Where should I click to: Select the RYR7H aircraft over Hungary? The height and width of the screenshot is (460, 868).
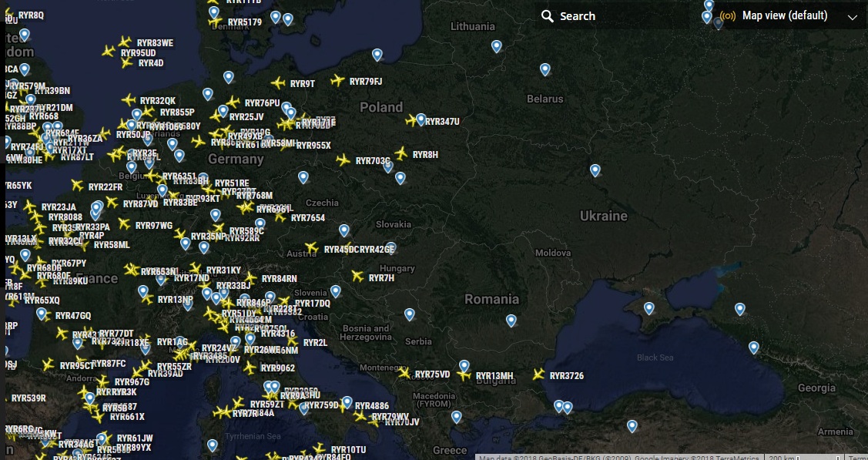(x=357, y=277)
